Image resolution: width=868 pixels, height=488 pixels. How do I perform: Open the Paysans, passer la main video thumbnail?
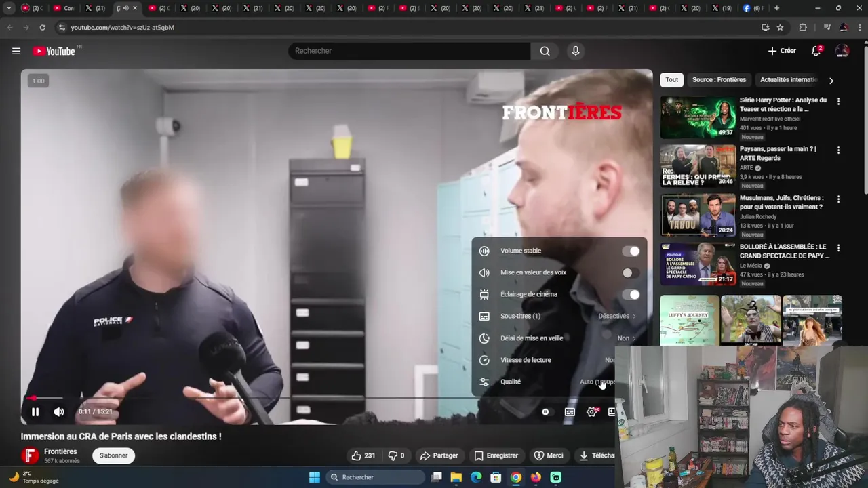698,166
